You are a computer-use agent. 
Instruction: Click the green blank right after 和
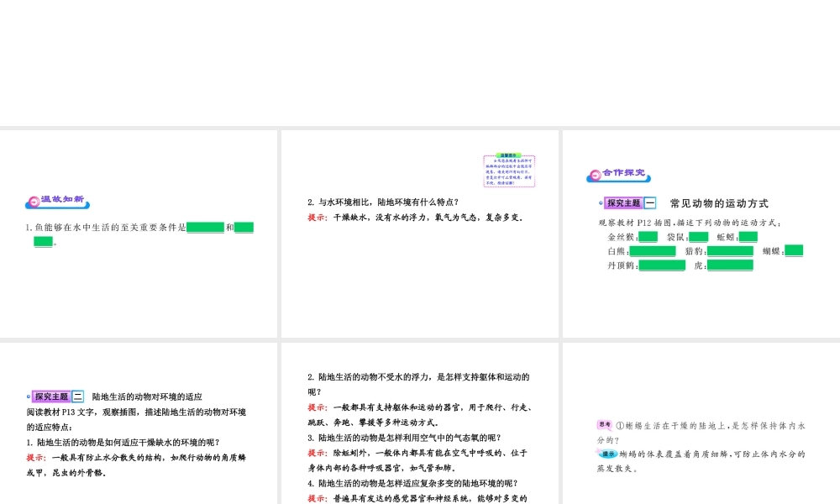(x=244, y=227)
